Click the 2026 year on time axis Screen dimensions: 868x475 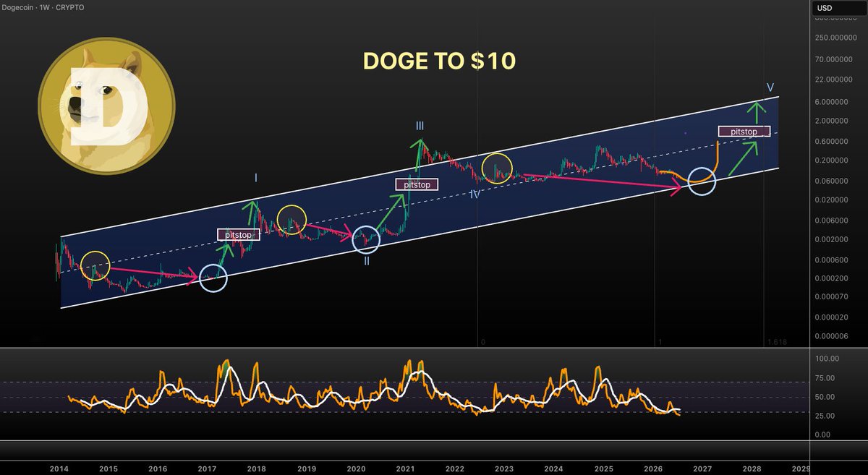click(652, 468)
